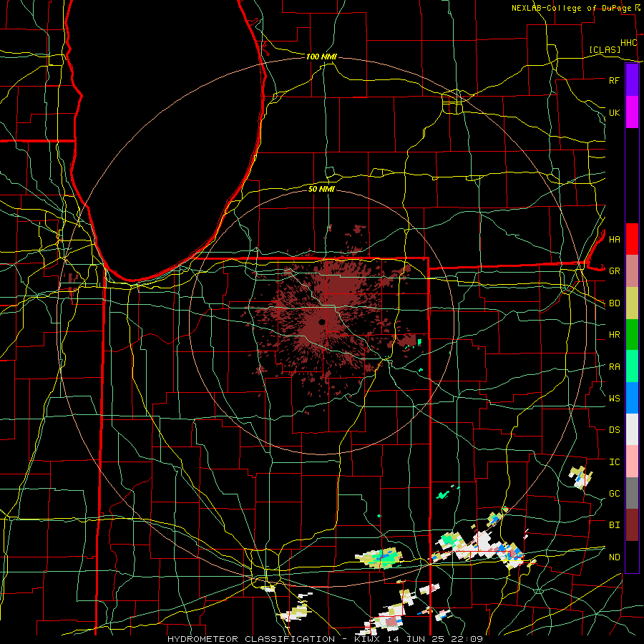Click the BI brown legend swatch

click(x=632, y=525)
